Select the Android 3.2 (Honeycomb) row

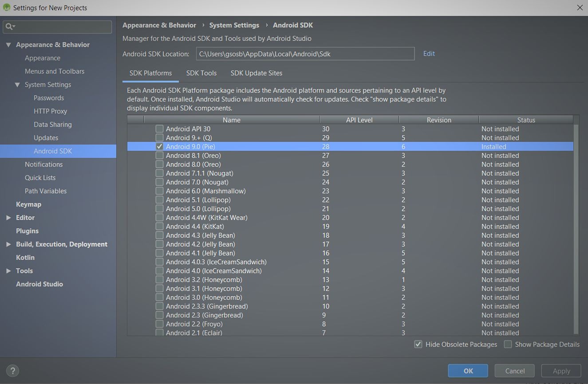point(350,279)
